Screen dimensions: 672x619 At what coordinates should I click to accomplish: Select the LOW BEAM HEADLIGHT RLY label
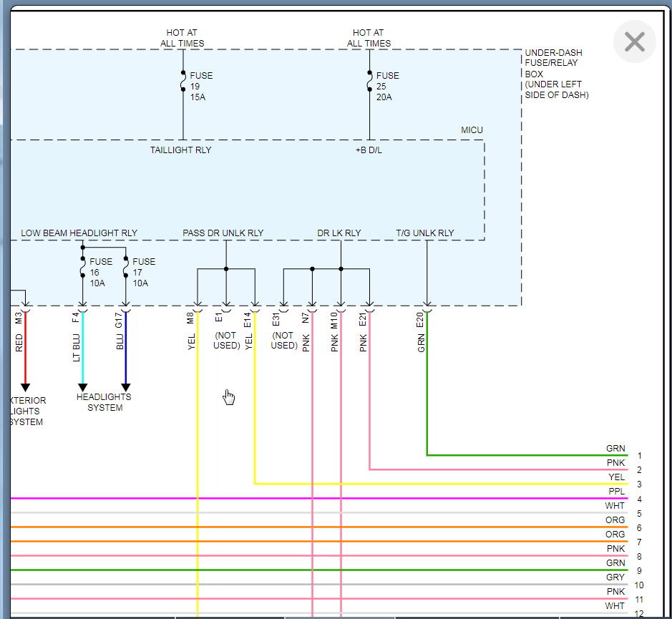click(x=79, y=233)
